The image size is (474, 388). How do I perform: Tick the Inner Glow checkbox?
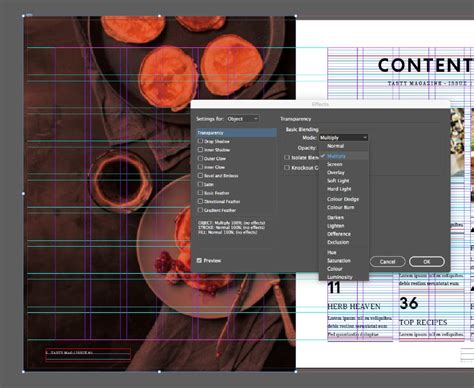[200, 167]
